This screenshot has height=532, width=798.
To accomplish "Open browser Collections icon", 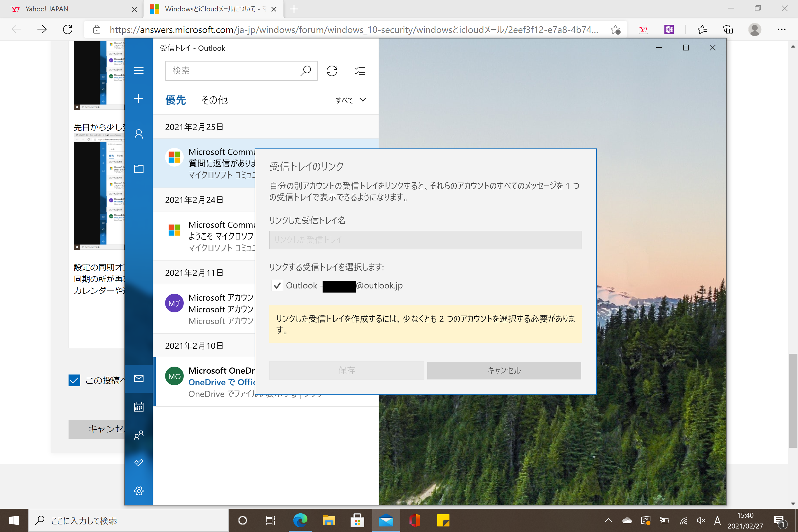I will tap(728, 30).
